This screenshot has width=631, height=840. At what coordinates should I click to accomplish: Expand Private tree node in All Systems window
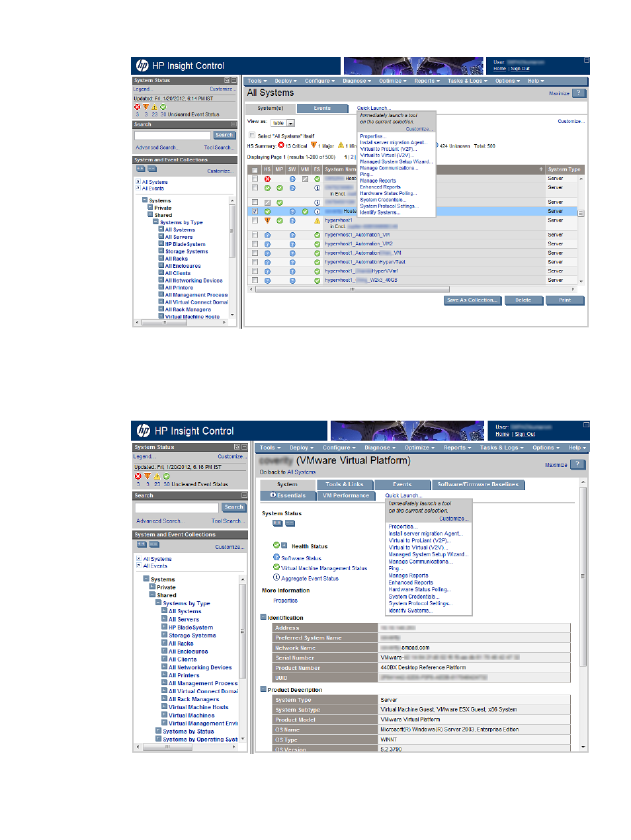click(150, 207)
